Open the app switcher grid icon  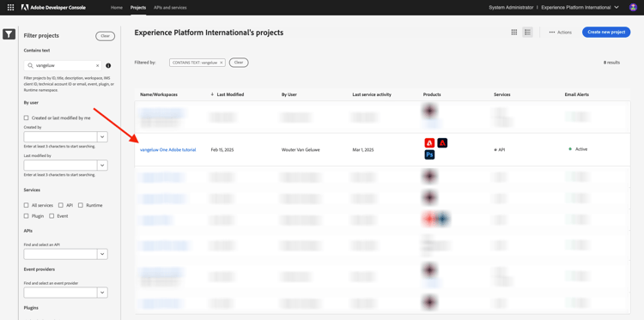click(x=10, y=8)
